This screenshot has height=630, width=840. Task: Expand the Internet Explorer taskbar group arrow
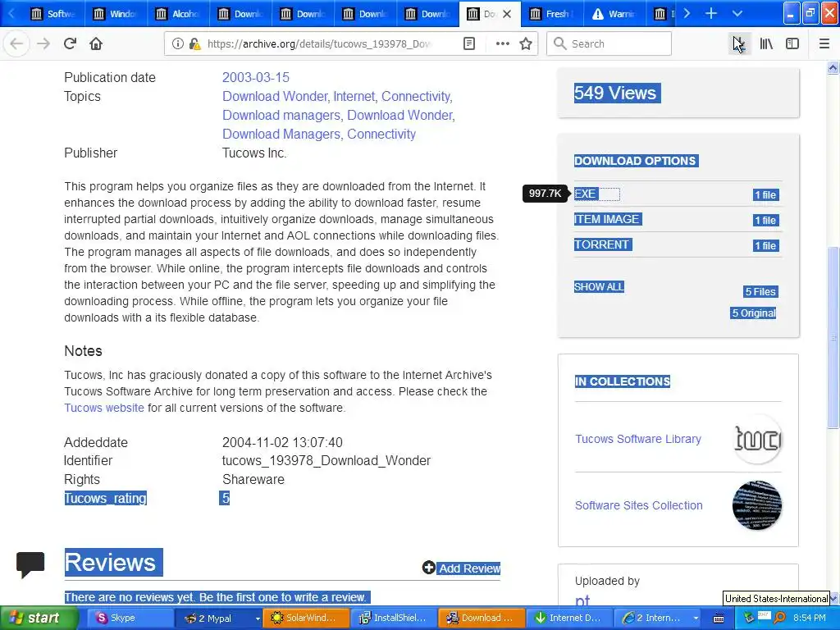pos(696,619)
